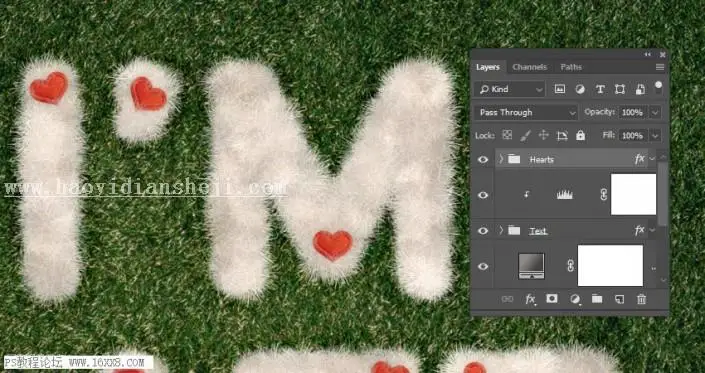Screen dimensions: 705x373
Task: Select the Levels adjustment histogram icon
Action: click(565, 195)
